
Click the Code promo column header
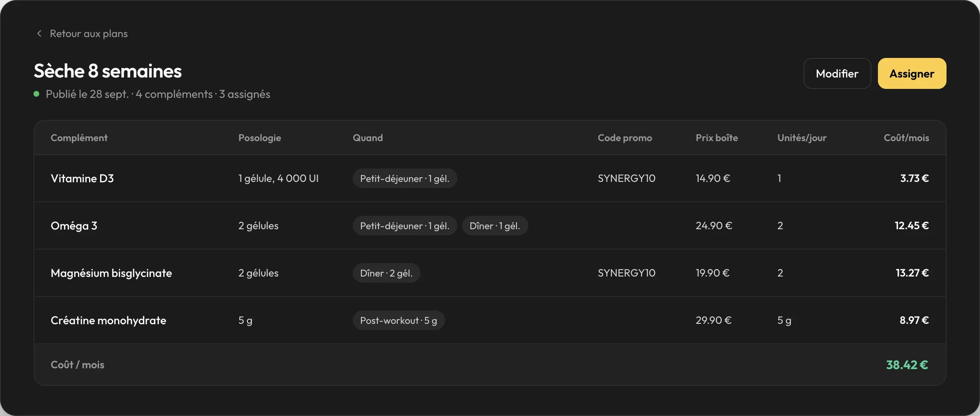(625, 138)
